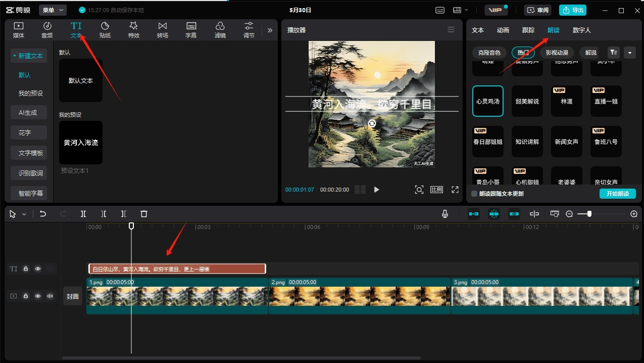This screenshot has width=644, height=363.
Task: Click the 开始朗读 button
Action: [618, 194]
